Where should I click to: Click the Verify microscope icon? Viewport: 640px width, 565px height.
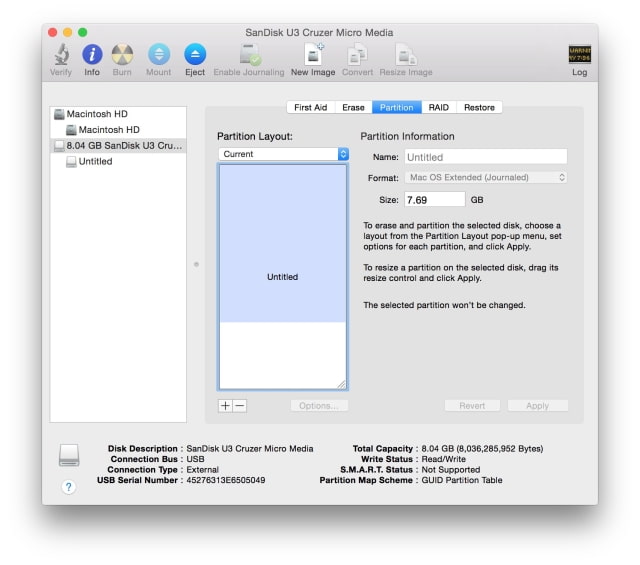coord(61,54)
